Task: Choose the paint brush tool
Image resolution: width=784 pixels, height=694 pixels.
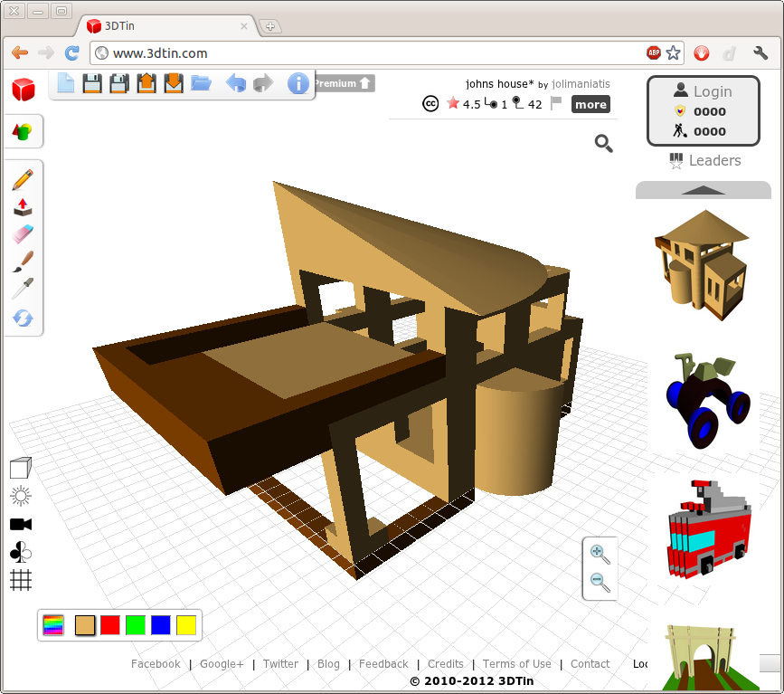Action: (23, 261)
